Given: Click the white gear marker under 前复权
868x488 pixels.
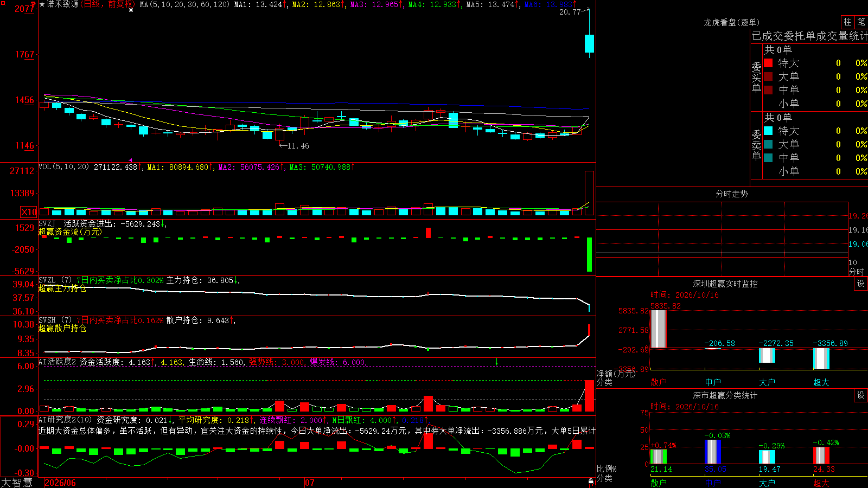Looking at the screenshot, I should (x=131, y=10).
